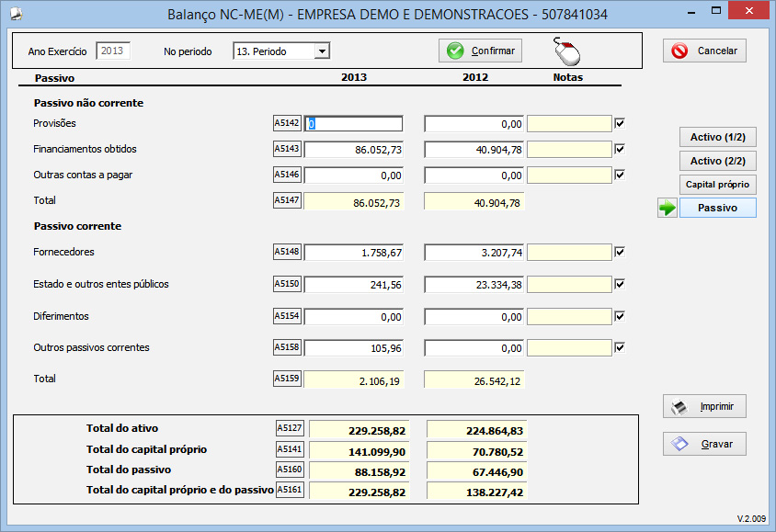Click the Cancelar button
The width and height of the screenshot is (776, 532).
[x=704, y=51]
